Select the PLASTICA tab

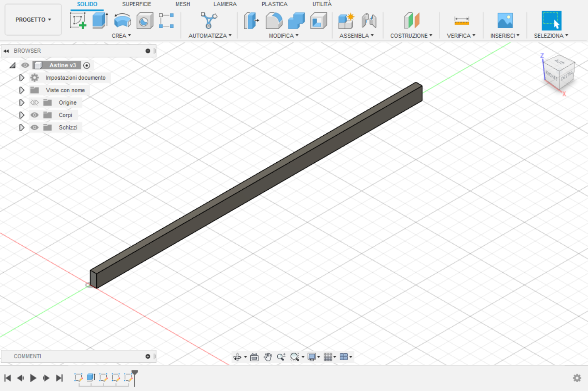(274, 4)
